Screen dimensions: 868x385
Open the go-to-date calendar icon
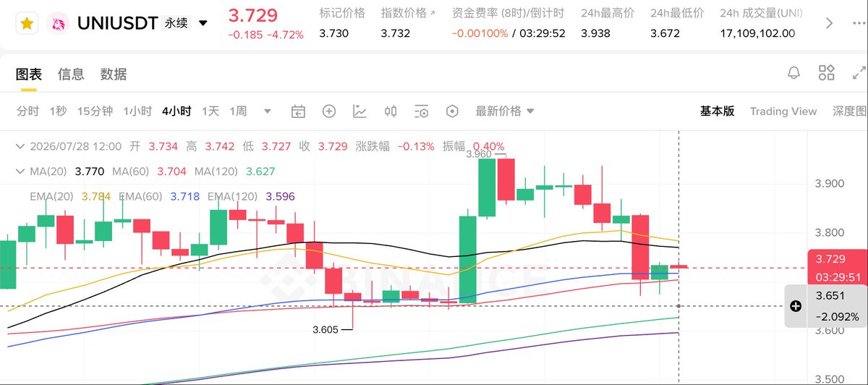point(298,111)
